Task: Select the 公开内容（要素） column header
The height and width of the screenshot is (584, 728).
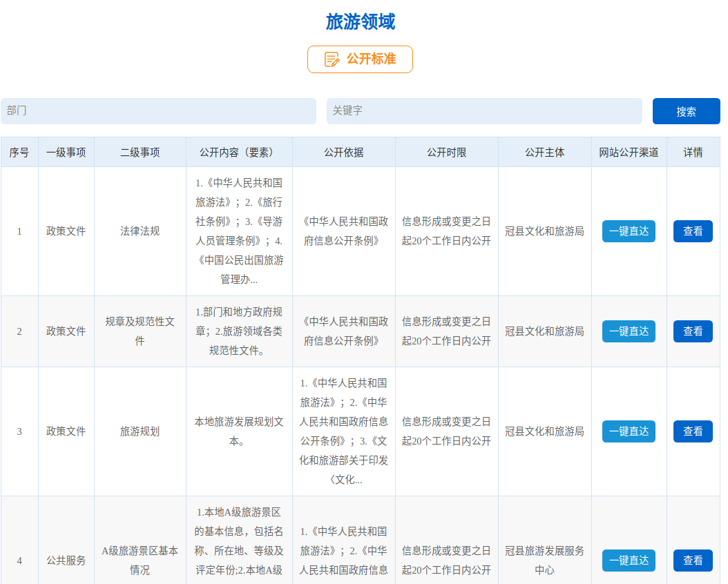Action: tap(239, 153)
